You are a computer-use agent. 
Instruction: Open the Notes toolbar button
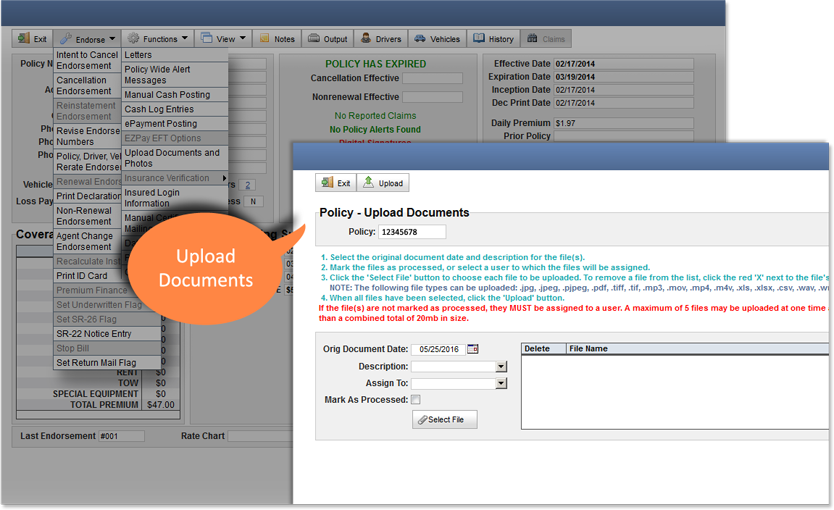(277, 39)
